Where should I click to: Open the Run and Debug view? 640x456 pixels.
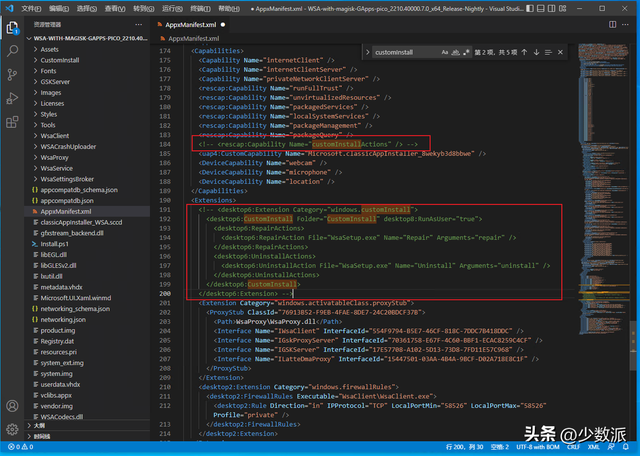(x=13, y=98)
